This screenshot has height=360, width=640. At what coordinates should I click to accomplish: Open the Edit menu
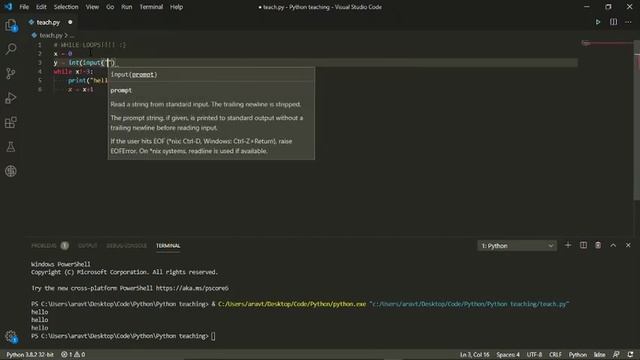[41, 7]
